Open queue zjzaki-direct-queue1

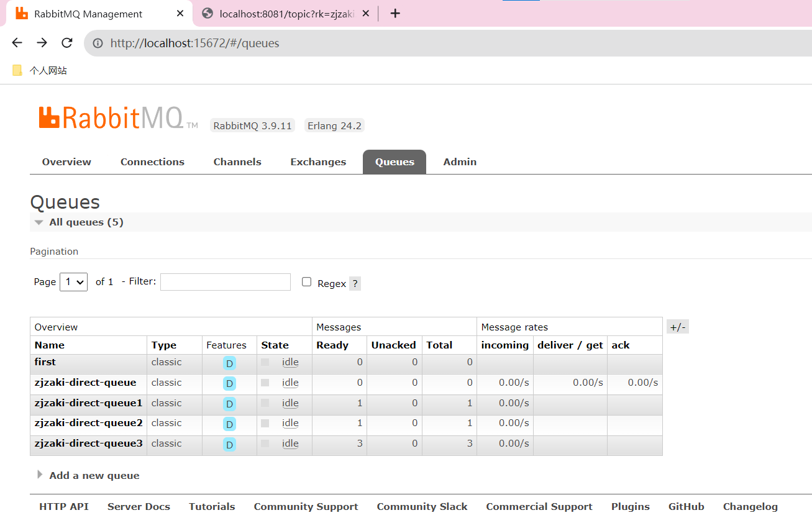[x=88, y=402]
